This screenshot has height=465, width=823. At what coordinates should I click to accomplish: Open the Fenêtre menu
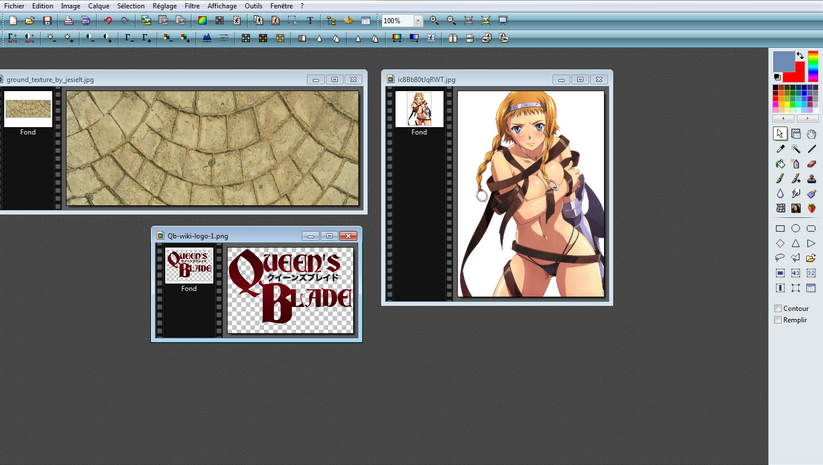(x=282, y=6)
